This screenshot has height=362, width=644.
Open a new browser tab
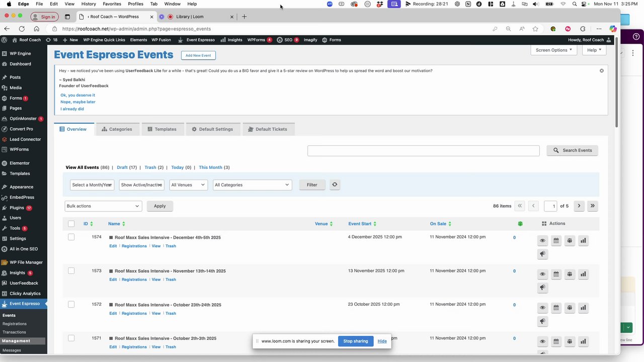pos(244,17)
